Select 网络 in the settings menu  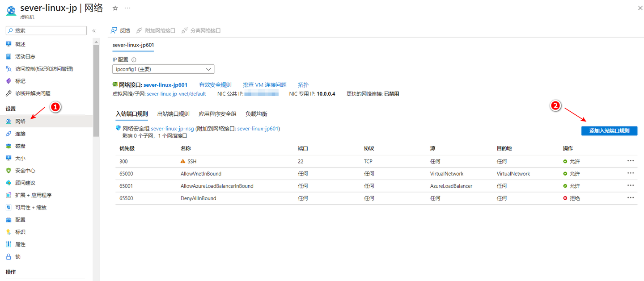pyautogui.click(x=47, y=121)
